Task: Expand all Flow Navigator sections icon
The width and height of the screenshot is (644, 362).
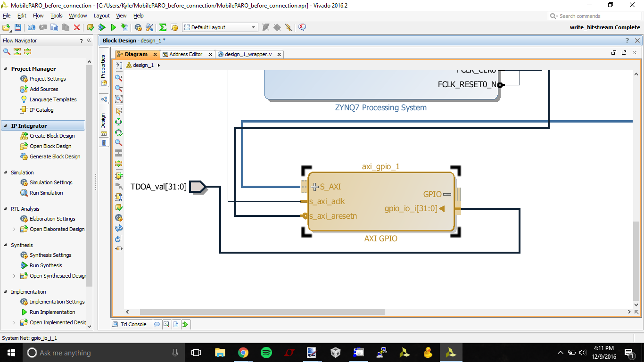Action: (28, 52)
